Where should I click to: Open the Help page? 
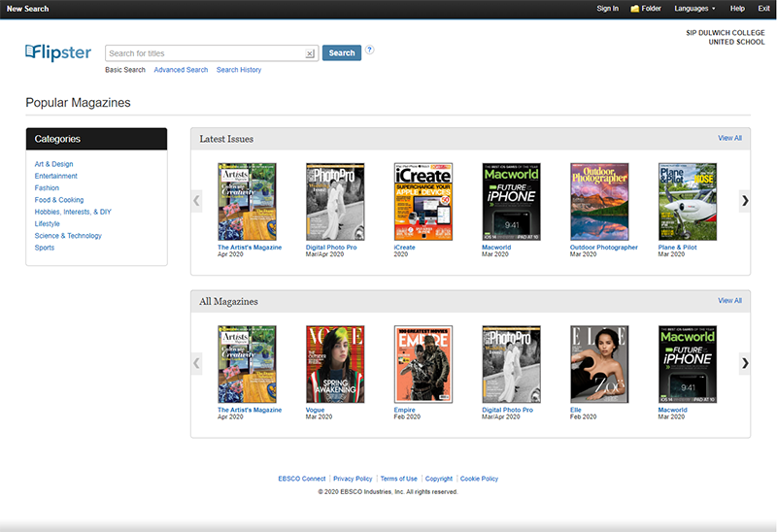(737, 9)
